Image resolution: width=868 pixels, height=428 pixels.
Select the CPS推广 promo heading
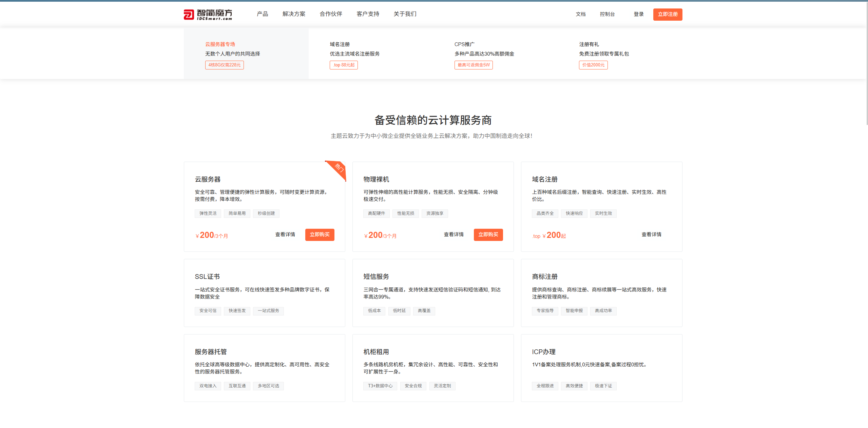pyautogui.click(x=464, y=44)
